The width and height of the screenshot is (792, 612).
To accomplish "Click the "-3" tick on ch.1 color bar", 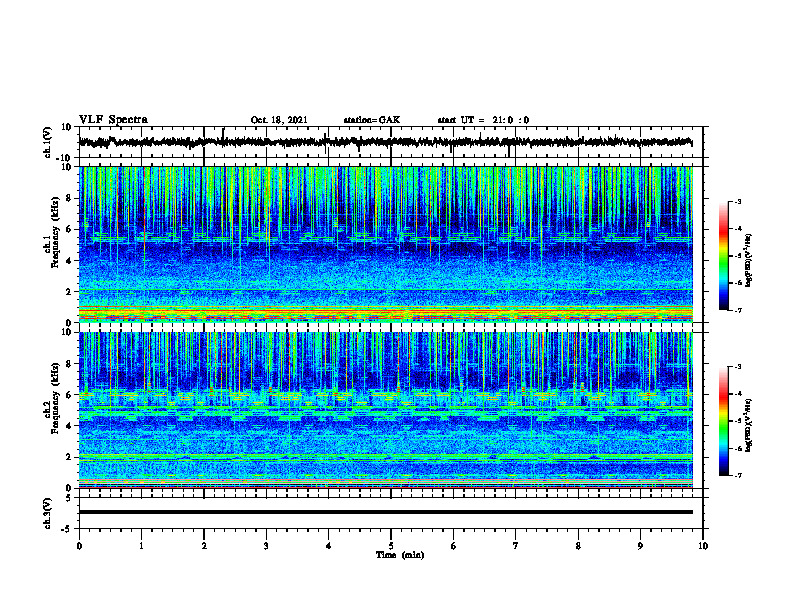I will (738, 201).
